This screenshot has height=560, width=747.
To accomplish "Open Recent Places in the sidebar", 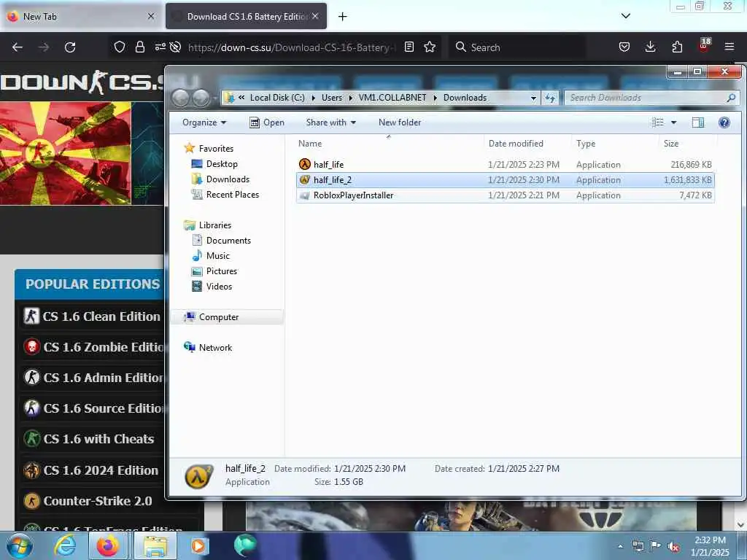I will pos(233,194).
